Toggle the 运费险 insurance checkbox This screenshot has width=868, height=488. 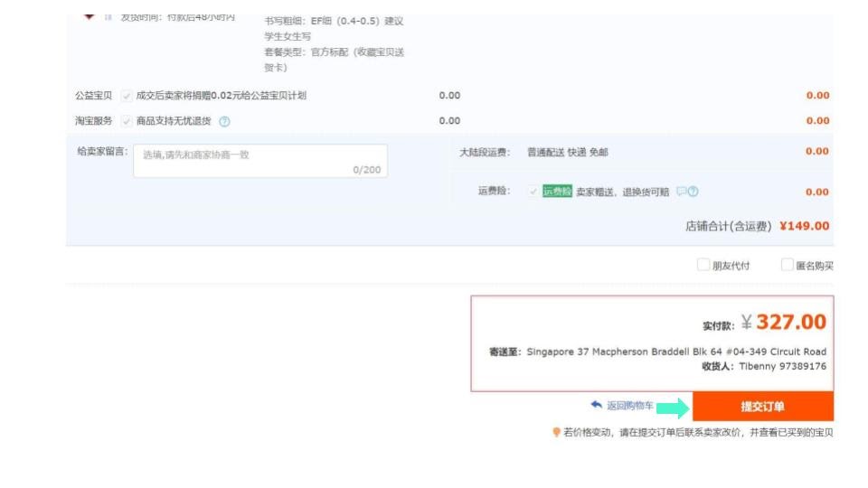tap(533, 192)
